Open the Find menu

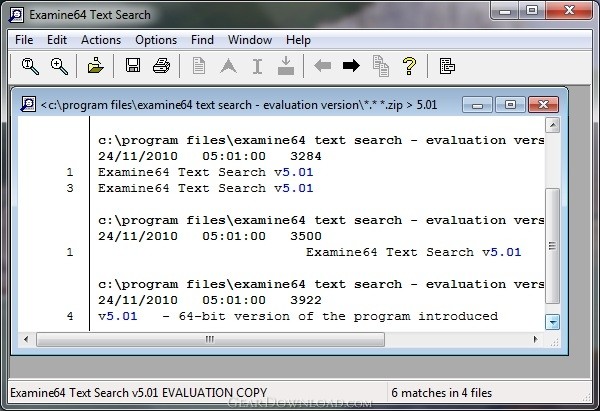[x=202, y=40]
